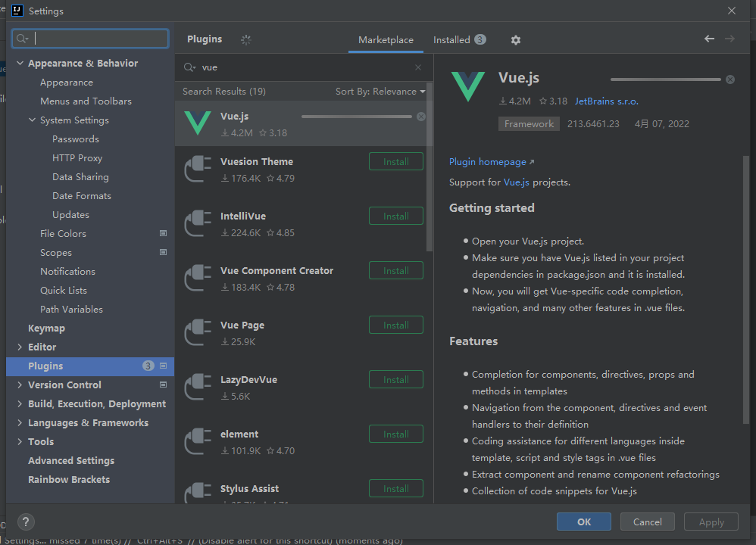Image resolution: width=756 pixels, height=545 pixels.
Task: Close the Settings dialog window
Action: pyautogui.click(x=732, y=11)
